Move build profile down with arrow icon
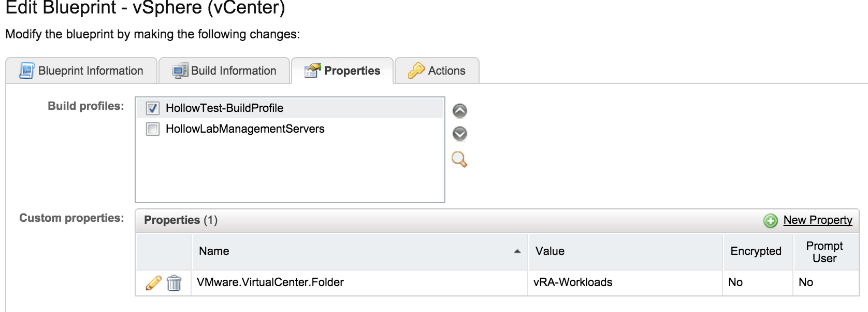868x312 pixels. [x=459, y=134]
